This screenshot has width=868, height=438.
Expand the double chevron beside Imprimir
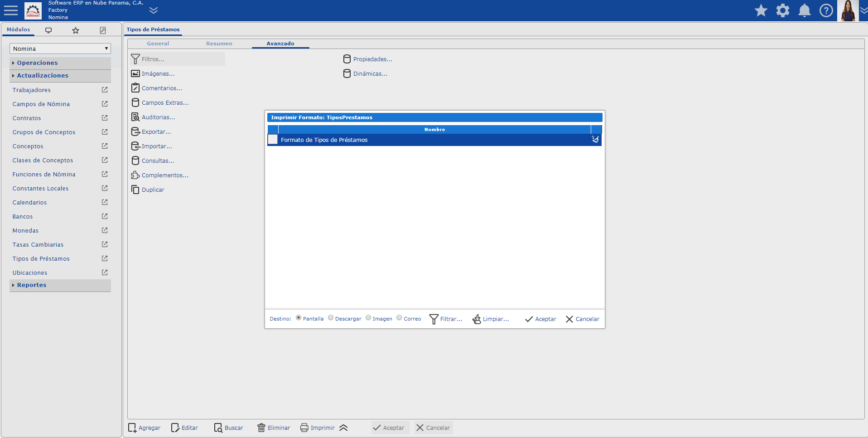pyautogui.click(x=343, y=428)
